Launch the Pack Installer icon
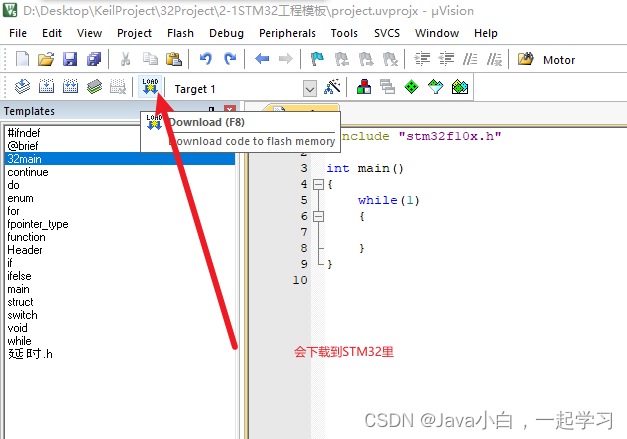This screenshot has height=439, width=627. (x=460, y=86)
